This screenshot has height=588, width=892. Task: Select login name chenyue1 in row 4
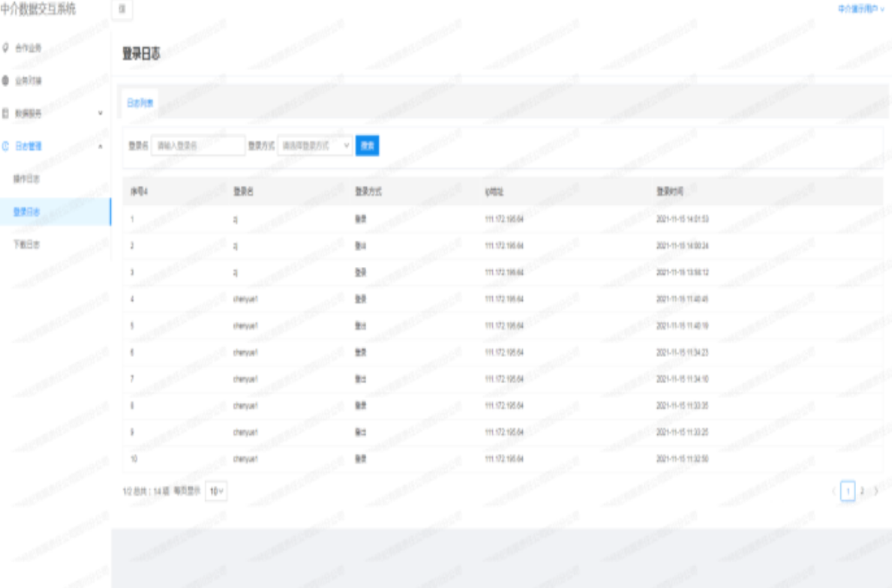(x=246, y=299)
